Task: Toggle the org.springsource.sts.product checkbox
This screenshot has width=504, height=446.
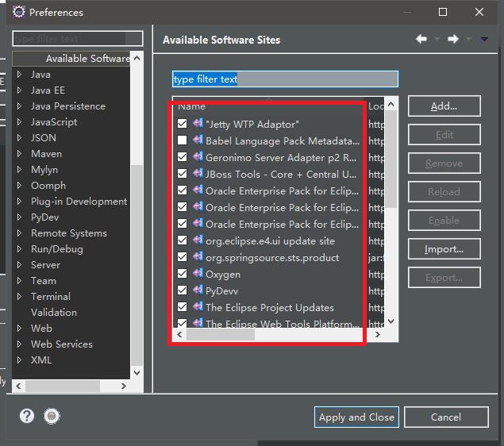Action: [183, 257]
